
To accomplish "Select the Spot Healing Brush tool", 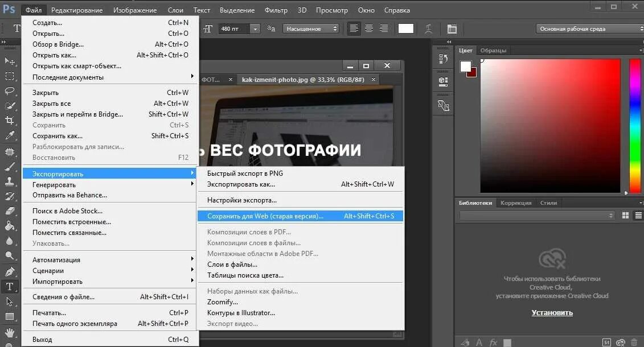I will 10,152.
